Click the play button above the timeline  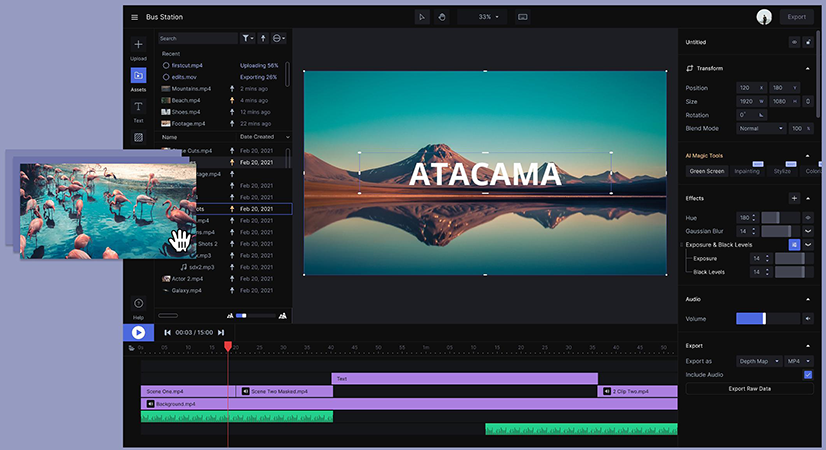(139, 332)
